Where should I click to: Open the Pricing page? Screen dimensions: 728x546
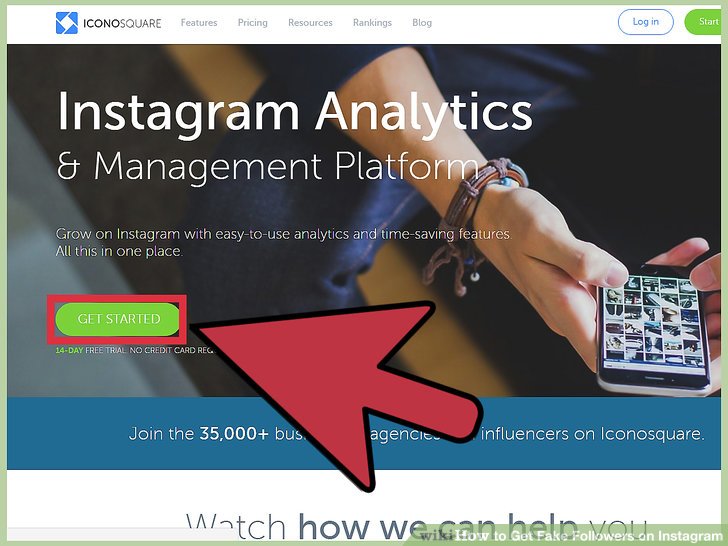(253, 23)
